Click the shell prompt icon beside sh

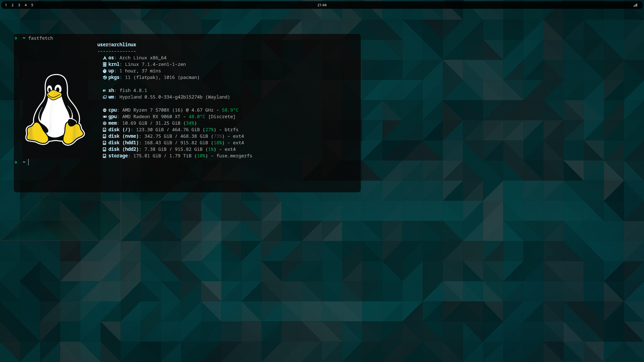click(x=104, y=90)
